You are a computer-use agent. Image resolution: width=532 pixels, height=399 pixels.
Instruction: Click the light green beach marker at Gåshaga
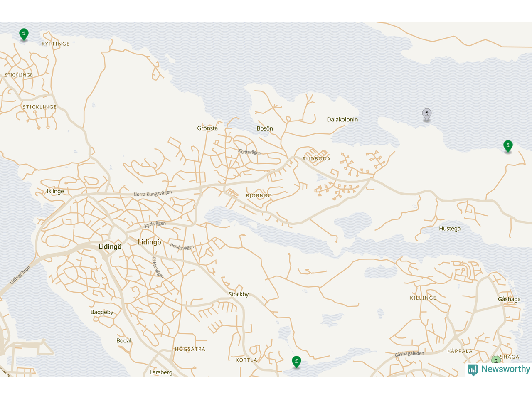496,360
